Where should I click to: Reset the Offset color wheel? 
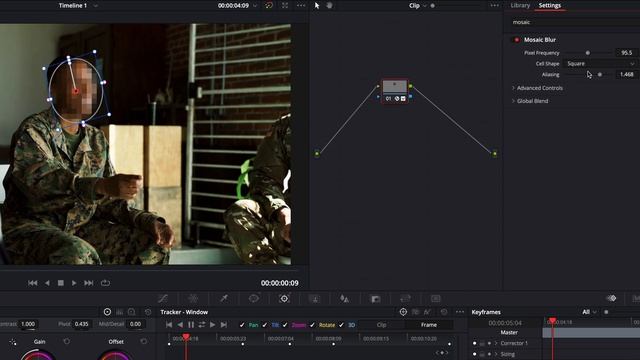(144, 341)
